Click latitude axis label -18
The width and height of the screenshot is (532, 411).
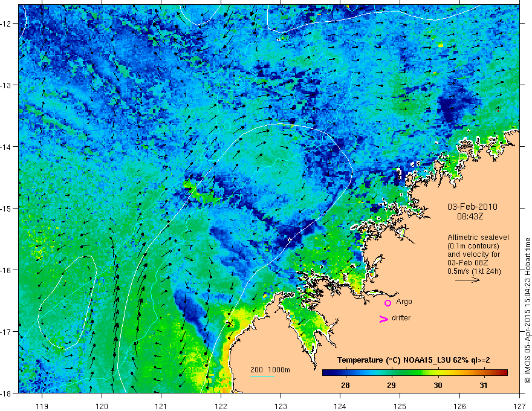tap(6, 393)
